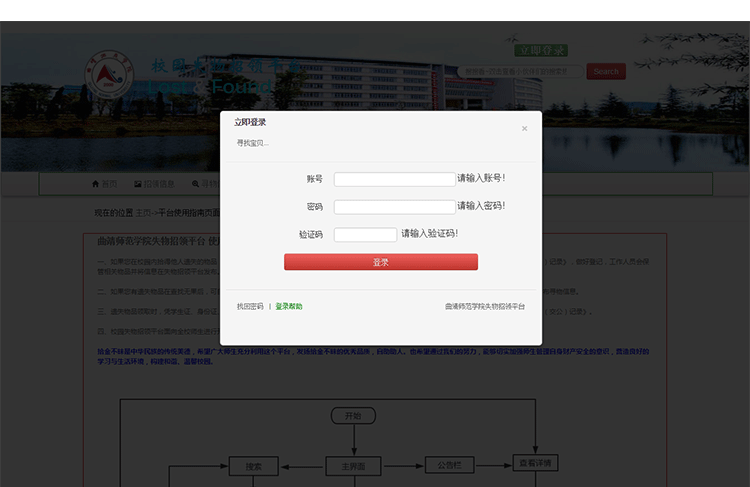This screenshot has height=487, width=750.
Task: Click the 请输入验证码! hint text
Action: tap(430, 233)
